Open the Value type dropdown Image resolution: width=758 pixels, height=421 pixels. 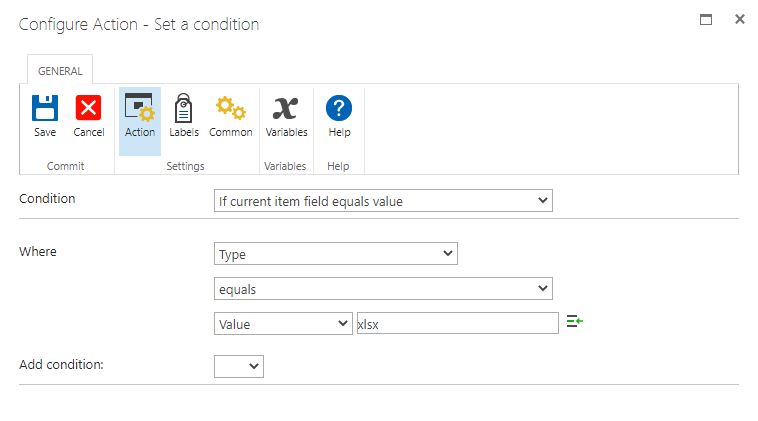click(x=283, y=323)
